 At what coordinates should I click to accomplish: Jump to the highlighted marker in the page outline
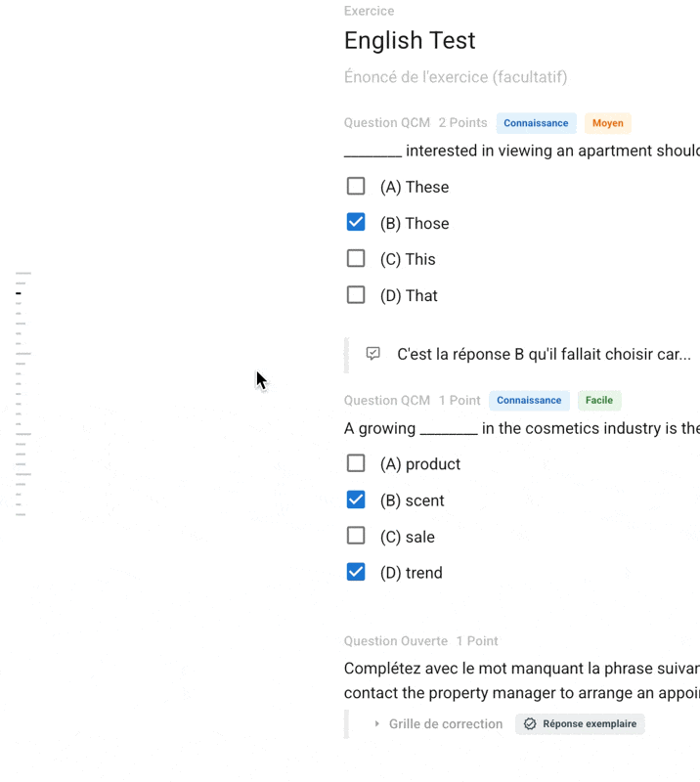pos(19,293)
